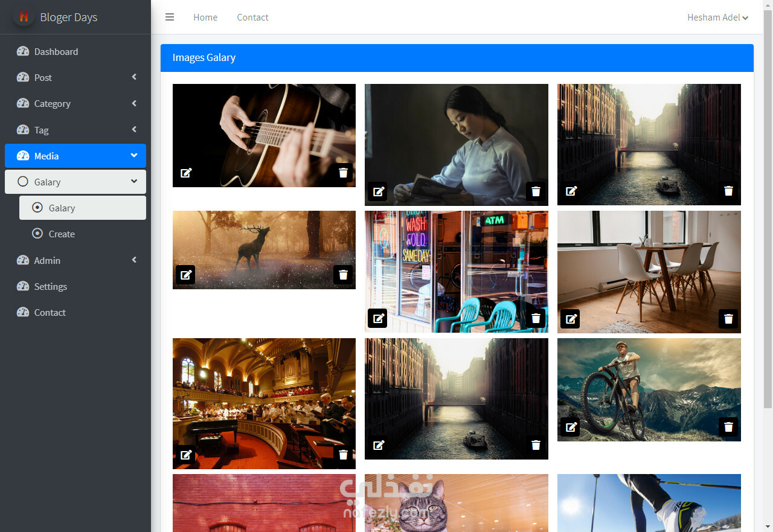Go to Home in top navbar
This screenshot has height=532, width=773.
(205, 18)
